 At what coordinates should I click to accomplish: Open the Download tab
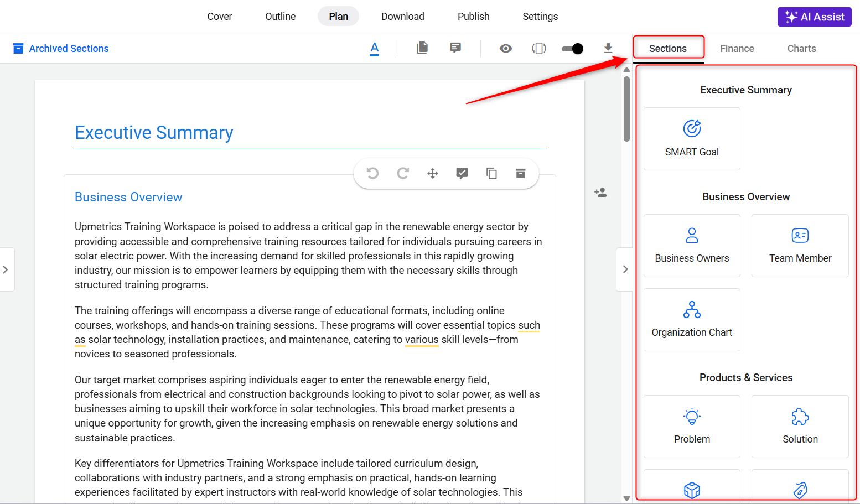pos(403,17)
